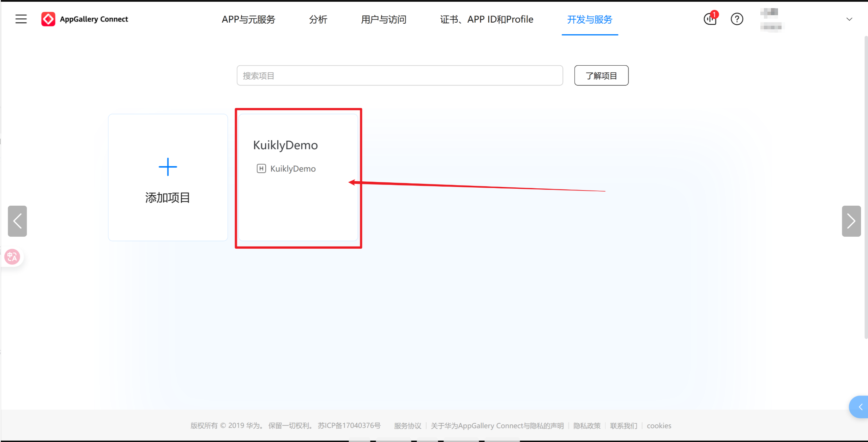Go to previous slide with left arrow
Screen dimensions: 868x442
17,221
